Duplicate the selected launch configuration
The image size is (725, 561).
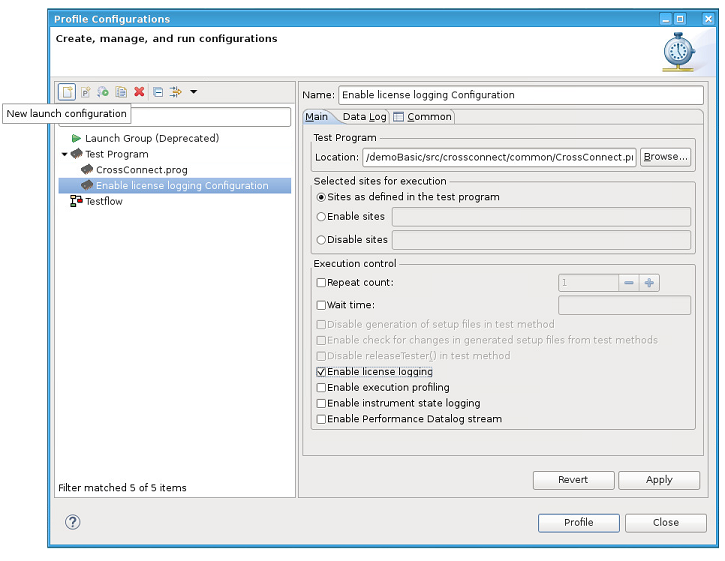click(121, 92)
